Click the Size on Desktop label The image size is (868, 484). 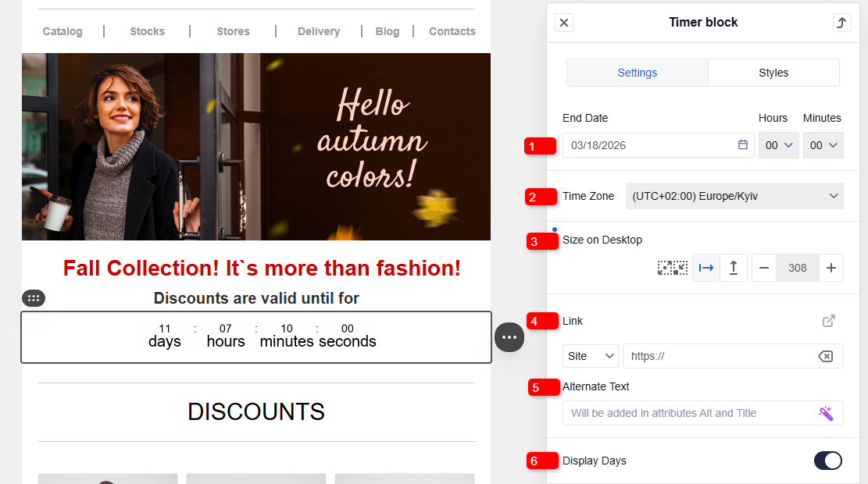click(x=602, y=240)
